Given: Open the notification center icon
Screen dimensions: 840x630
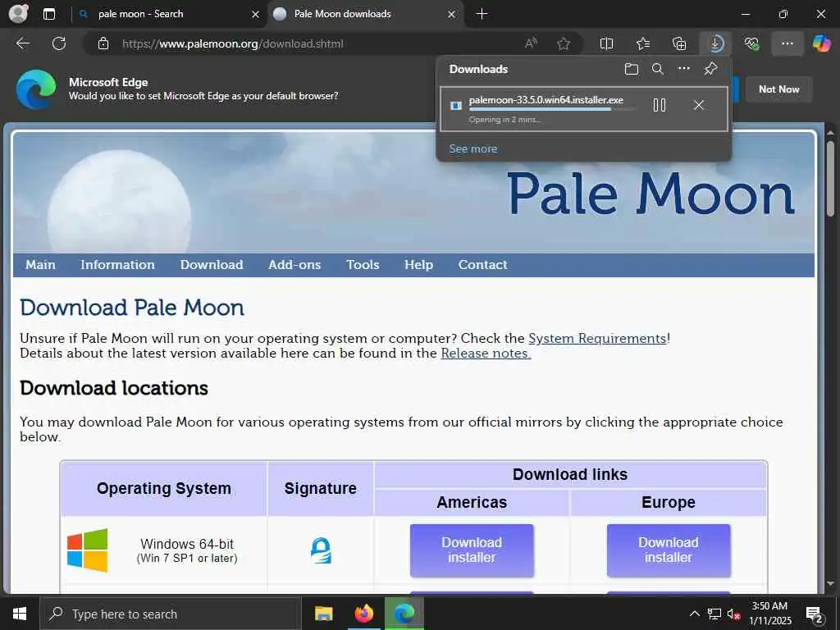Looking at the screenshot, I should coord(815,614).
